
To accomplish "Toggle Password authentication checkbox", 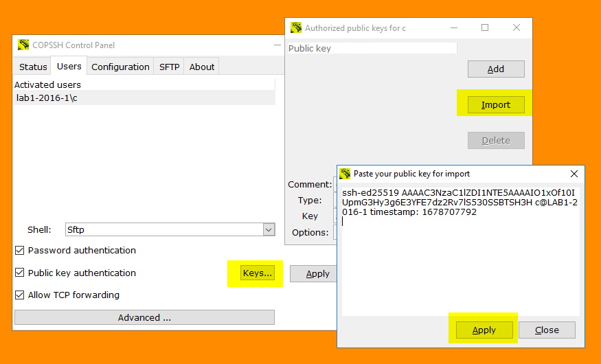I will click(19, 251).
